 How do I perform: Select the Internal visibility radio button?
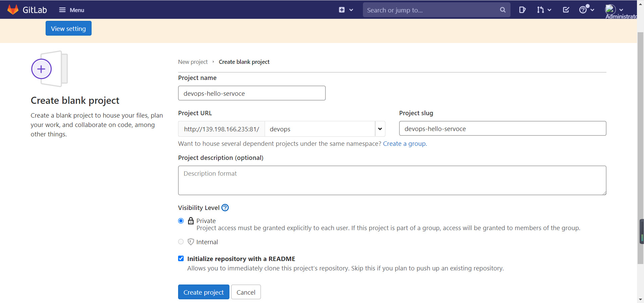tap(181, 242)
